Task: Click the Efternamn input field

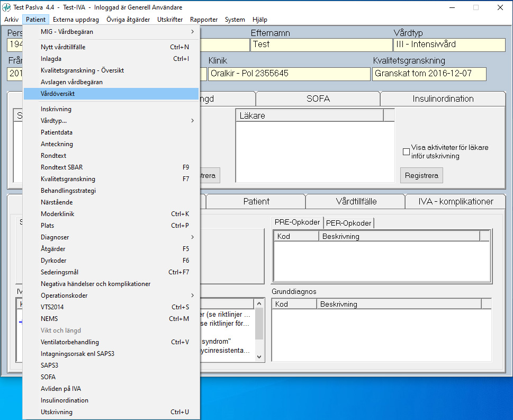Action: click(x=321, y=44)
